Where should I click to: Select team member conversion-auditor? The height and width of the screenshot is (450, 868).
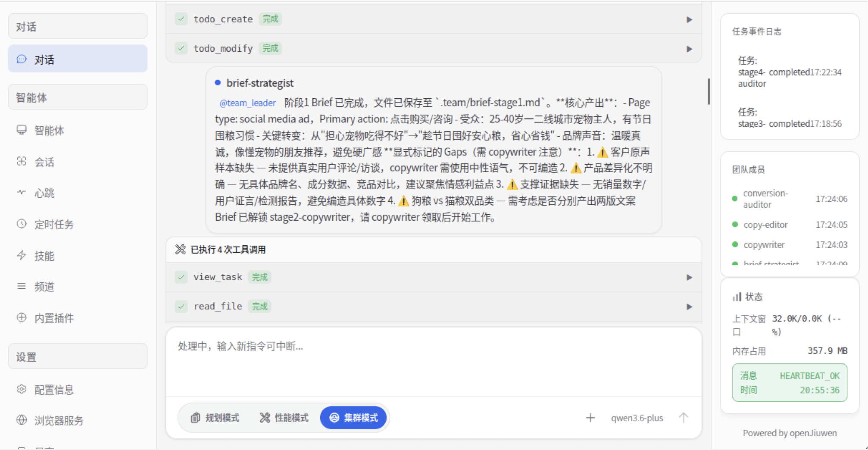pos(790,199)
